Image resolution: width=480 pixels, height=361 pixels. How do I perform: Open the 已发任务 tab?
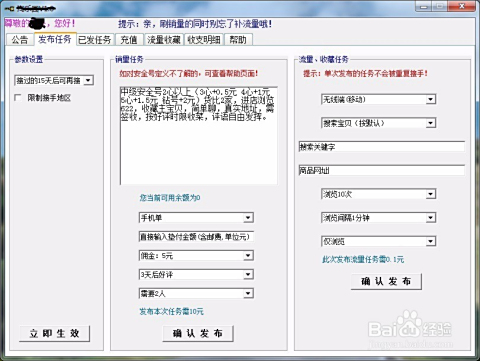pyautogui.click(x=95, y=40)
